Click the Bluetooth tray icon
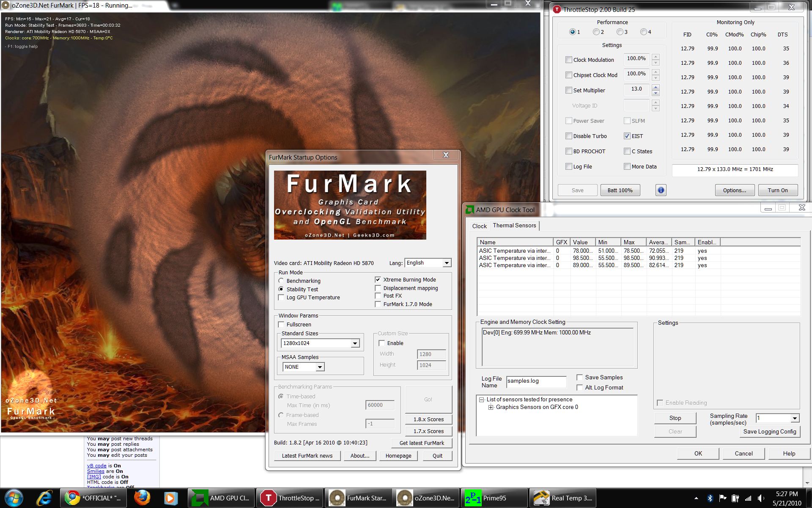This screenshot has width=812, height=508. [710, 498]
